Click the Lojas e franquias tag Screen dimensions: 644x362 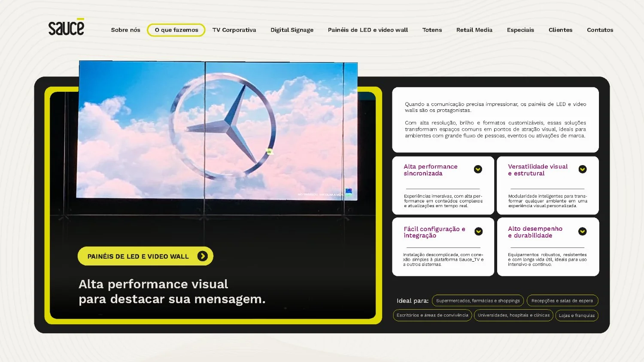click(577, 315)
